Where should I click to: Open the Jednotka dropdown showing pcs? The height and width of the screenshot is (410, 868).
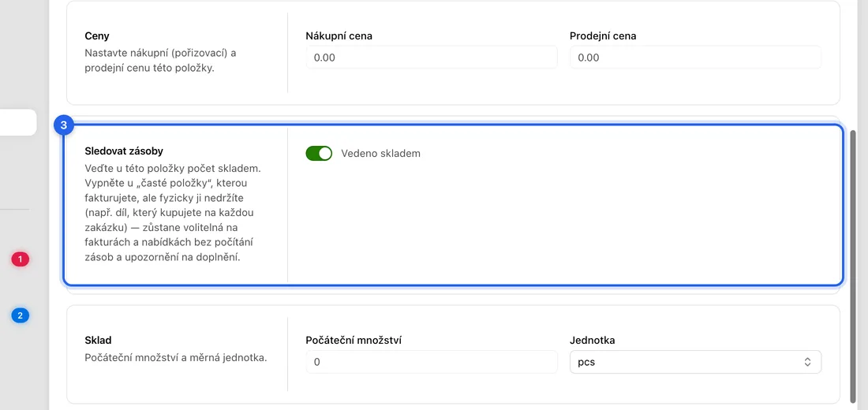[695, 362]
